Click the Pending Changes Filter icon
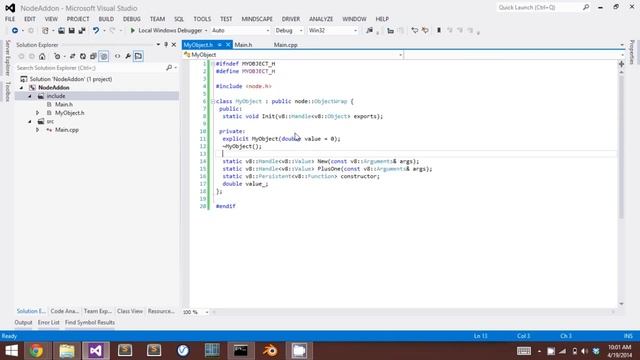640x360 pixels. pos(58,56)
